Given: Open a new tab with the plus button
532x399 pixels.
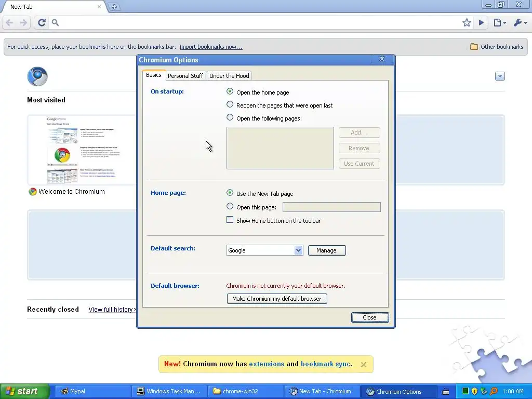Looking at the screenshot, I should click(114, 6).
